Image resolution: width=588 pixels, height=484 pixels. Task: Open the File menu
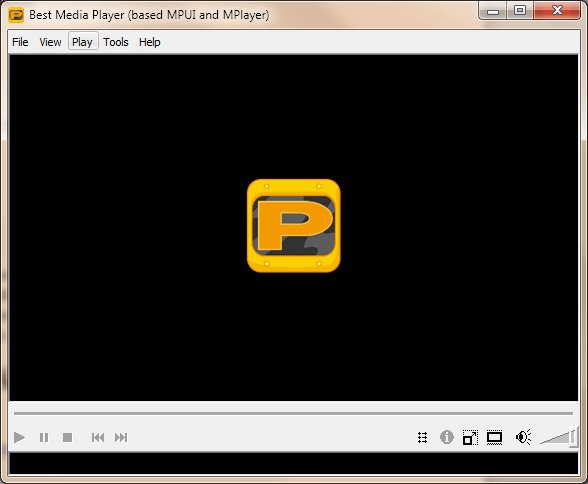click(20, 42)
